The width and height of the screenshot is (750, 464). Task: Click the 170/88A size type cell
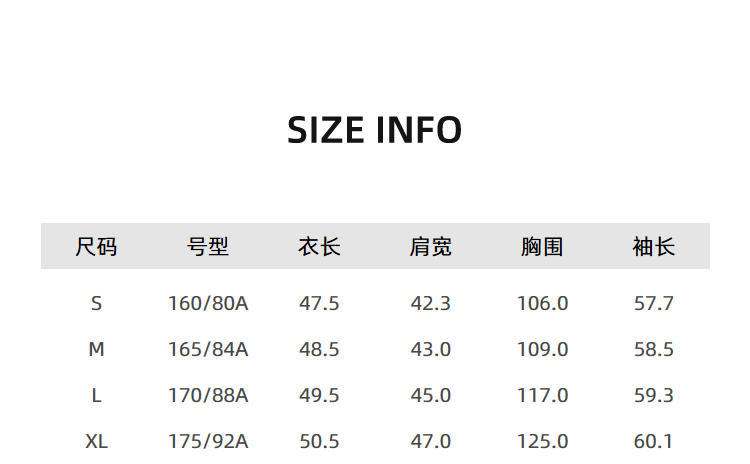tap(208, 395)
